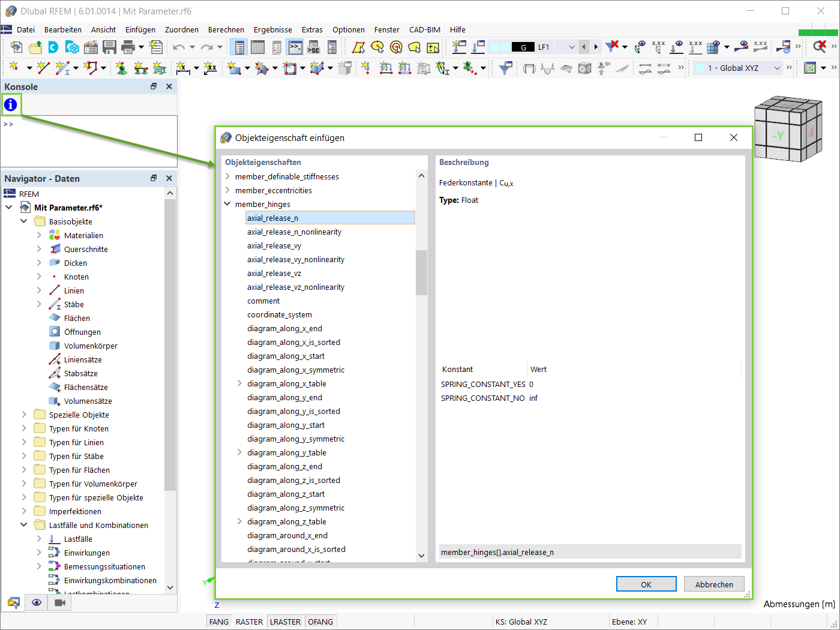Save the model with the floppy disk icon
Screen dimensions: 840x630
tap(109, 47)
